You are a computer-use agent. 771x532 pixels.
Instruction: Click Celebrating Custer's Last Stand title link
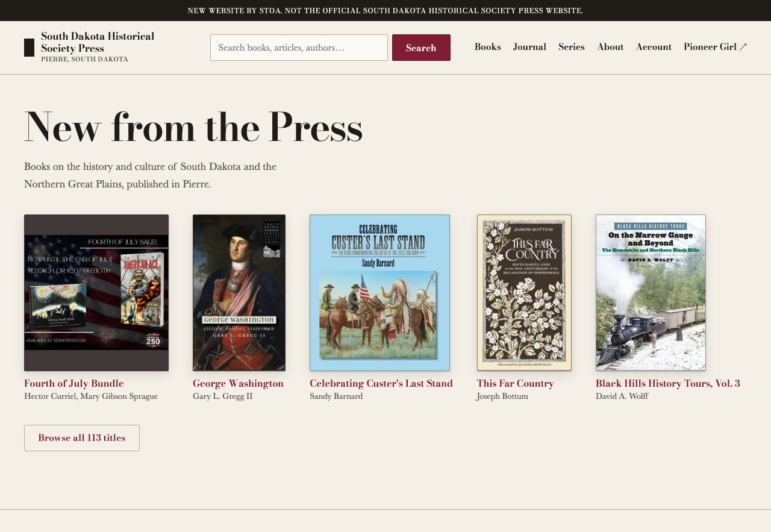pos(381,383)
